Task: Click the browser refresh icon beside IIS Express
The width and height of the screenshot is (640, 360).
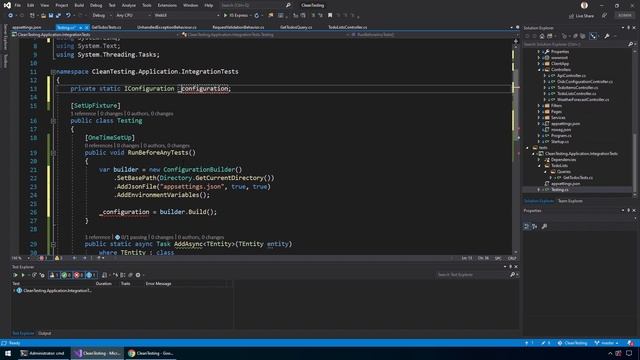Action: [257, 16]
